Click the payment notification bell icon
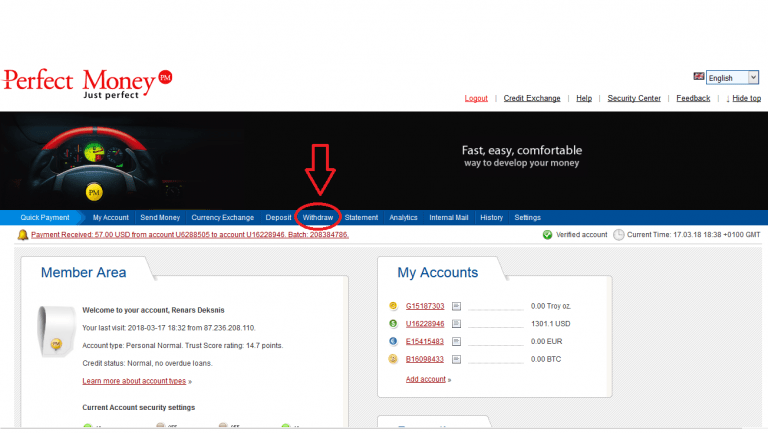768x433 pixels. click(x=23, y=235)
